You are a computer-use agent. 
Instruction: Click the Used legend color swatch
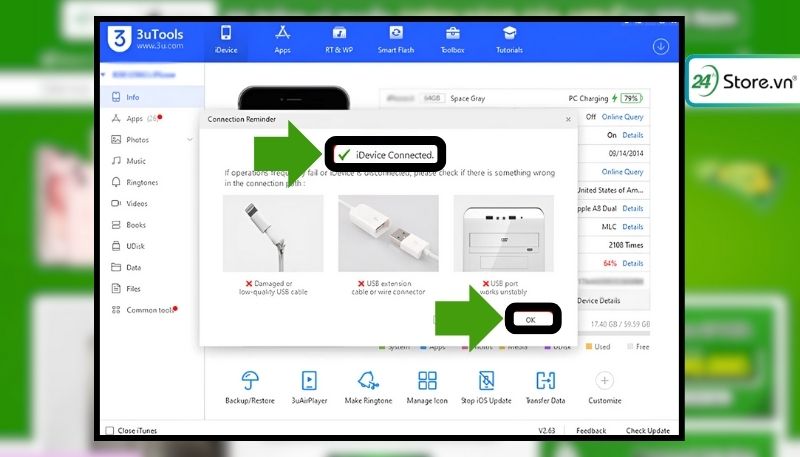click(589, 347)
